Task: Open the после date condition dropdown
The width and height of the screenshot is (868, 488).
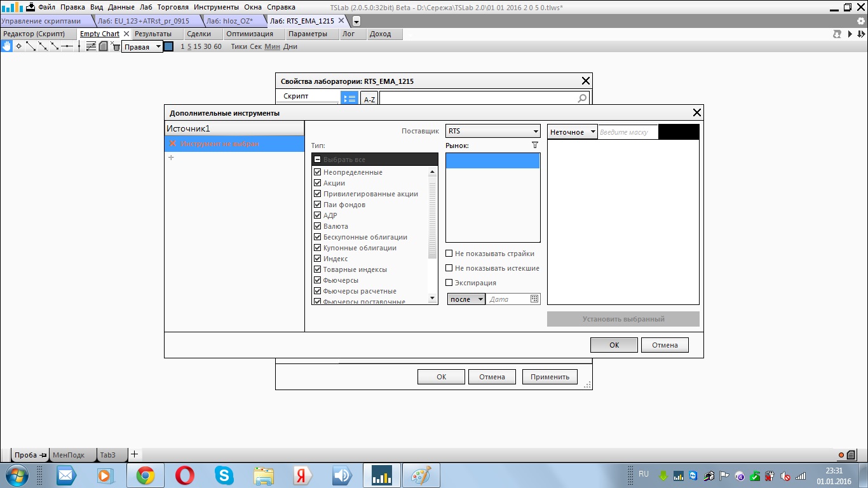Action: tap(466, 299)
